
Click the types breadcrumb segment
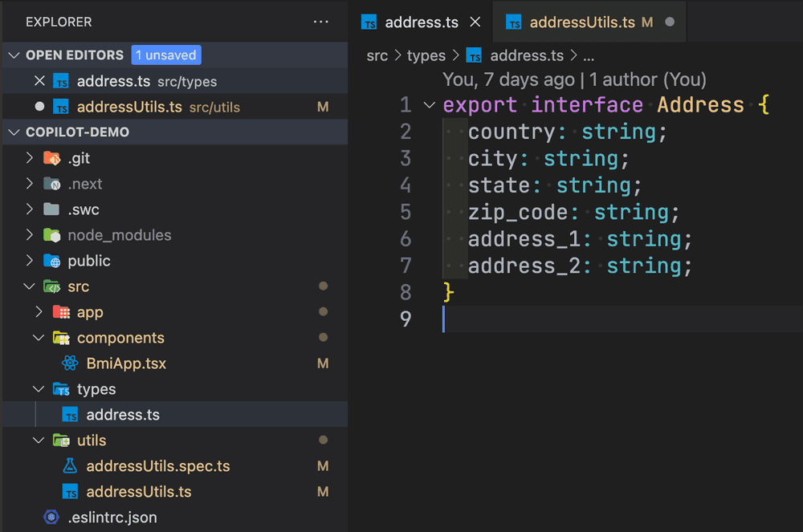[426, 55]
